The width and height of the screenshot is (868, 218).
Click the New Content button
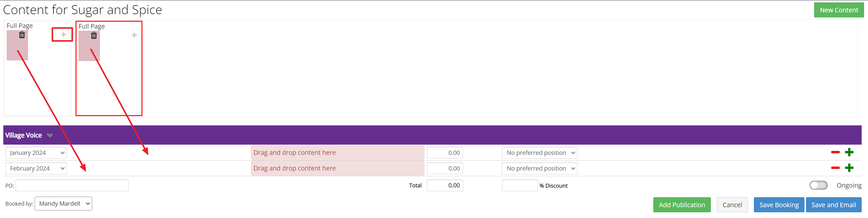tap(838, 10)
